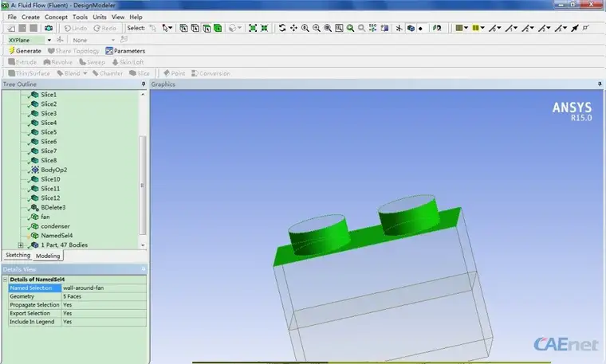Screen dimensions: 606x364
Task: Click the Zoom to Fit icon
Action: (328, 28)
